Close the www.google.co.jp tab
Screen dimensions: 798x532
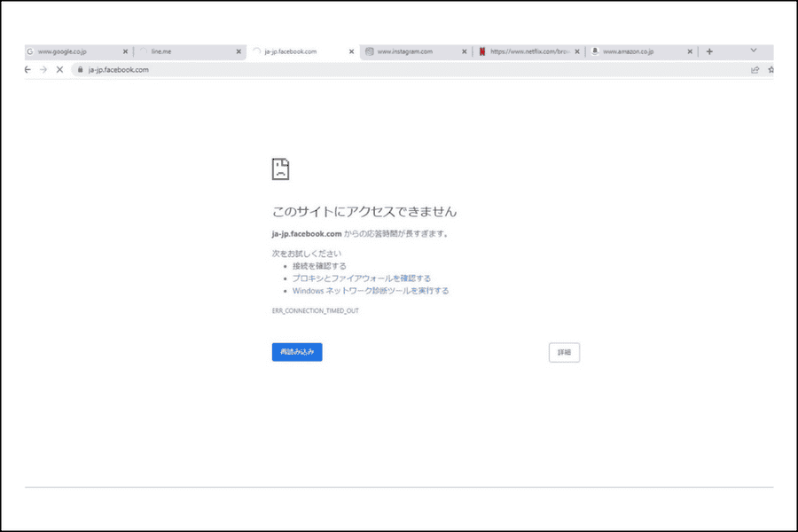click(x=125, y=51)
